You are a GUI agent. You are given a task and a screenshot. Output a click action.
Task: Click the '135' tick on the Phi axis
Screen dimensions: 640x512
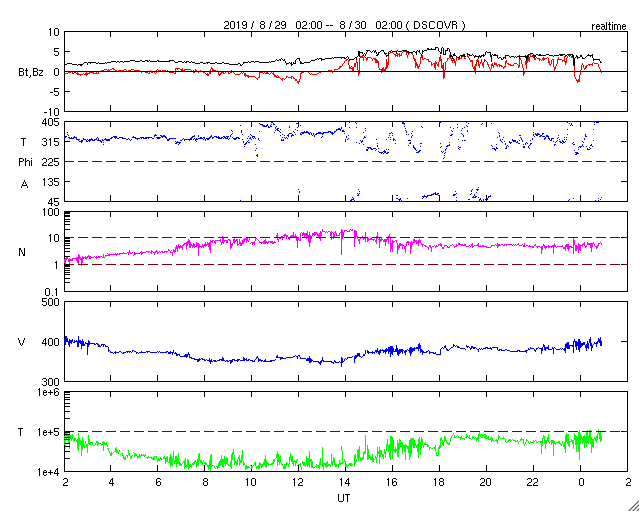52,182
